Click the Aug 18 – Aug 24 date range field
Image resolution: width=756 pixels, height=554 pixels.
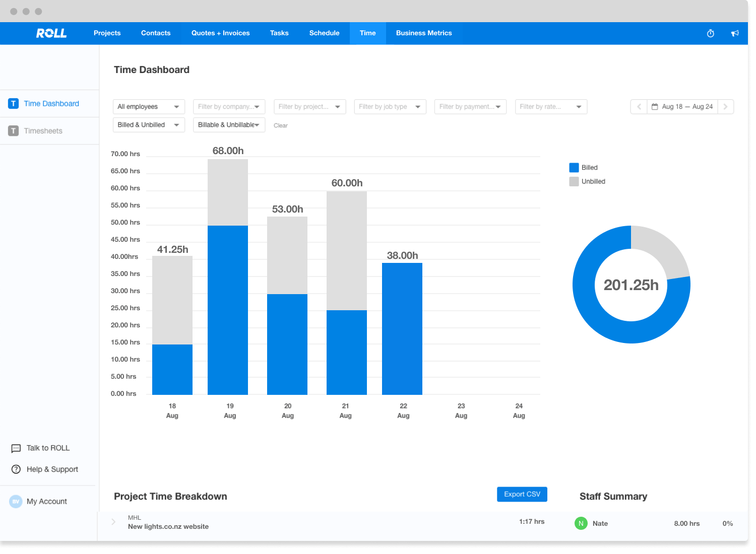pos(682,107)
